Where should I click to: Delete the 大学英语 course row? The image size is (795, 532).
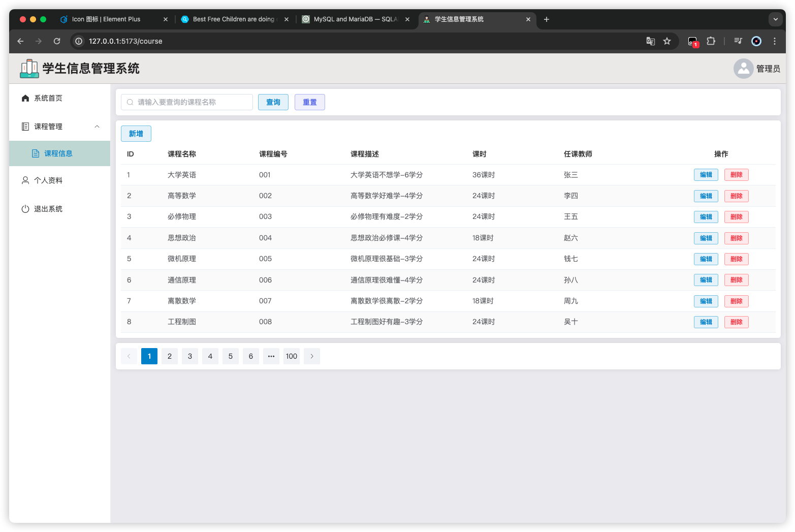[x=737, y=175]
